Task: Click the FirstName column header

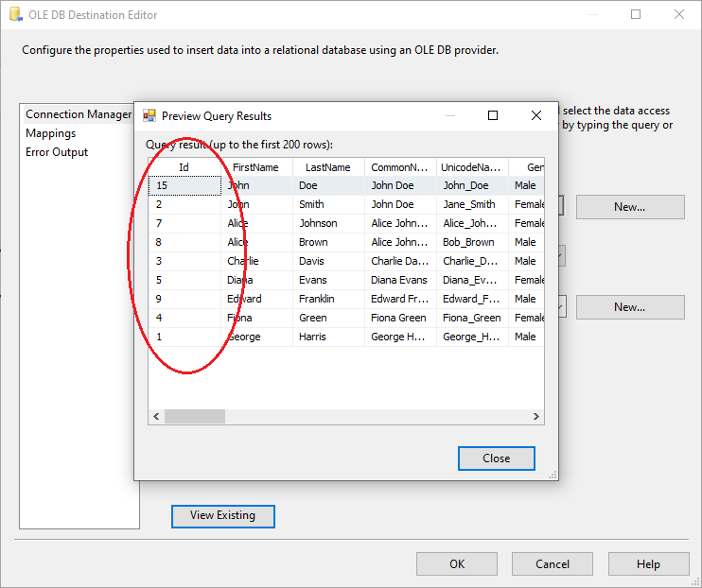Action: coord(256,167)
